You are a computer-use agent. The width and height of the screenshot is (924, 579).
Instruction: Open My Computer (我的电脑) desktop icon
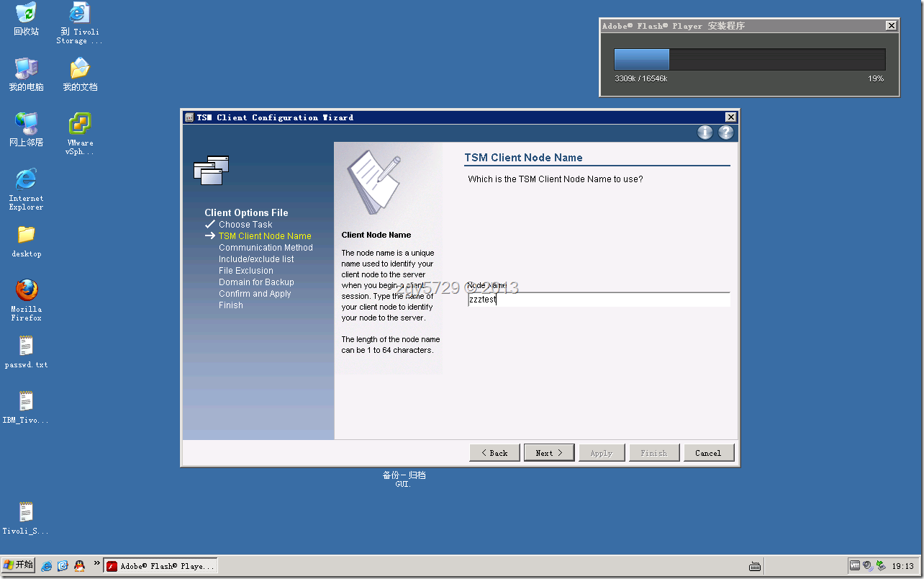click(x=26, y=74)
